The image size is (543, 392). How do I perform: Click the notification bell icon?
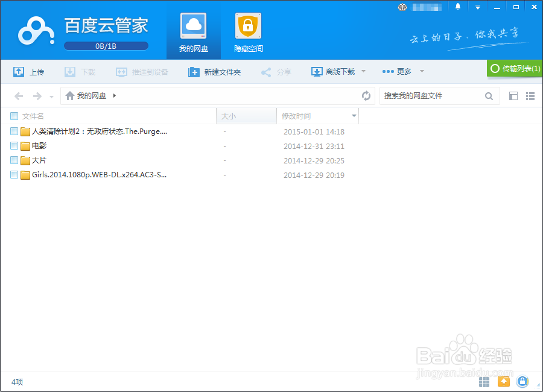457,7
